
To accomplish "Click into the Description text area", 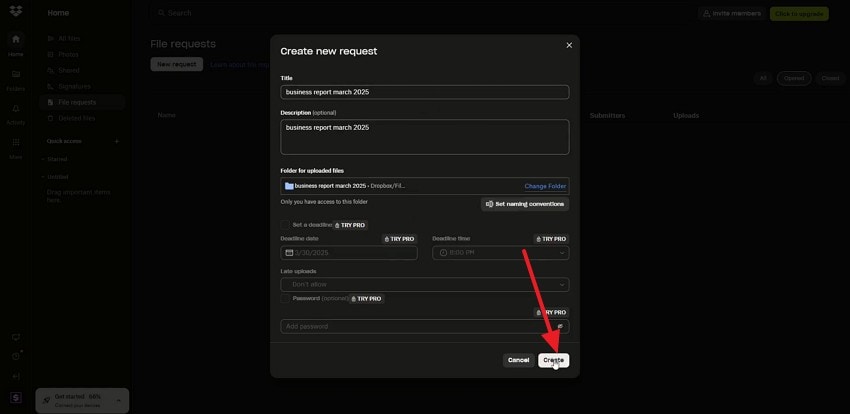I will tap(424, 137).
